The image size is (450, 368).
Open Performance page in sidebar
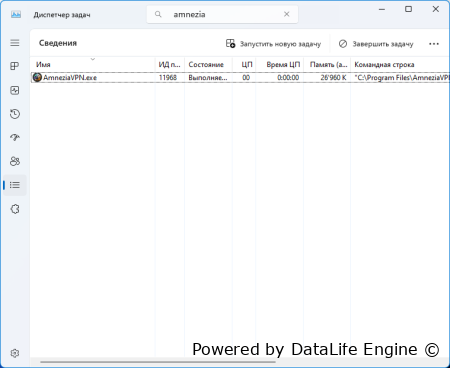15,90
